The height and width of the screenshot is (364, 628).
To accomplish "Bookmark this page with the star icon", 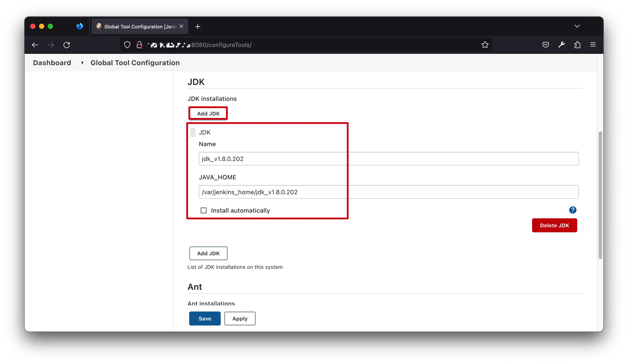I will 485,45.
